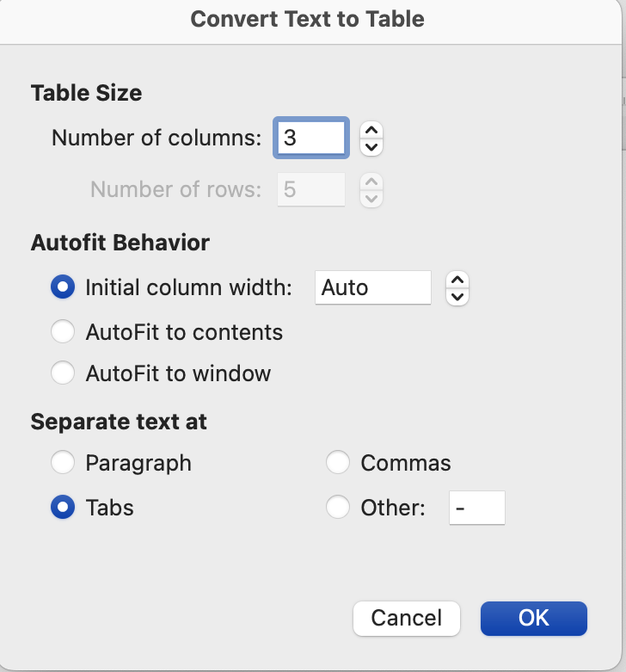Select AutoFit to window option

coord(63,373)
